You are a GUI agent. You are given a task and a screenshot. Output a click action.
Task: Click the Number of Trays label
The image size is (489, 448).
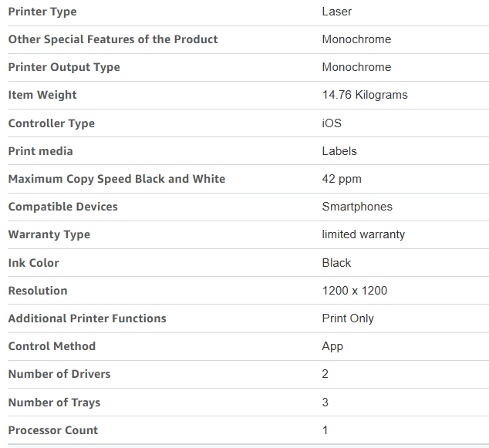tap(54, 403)
